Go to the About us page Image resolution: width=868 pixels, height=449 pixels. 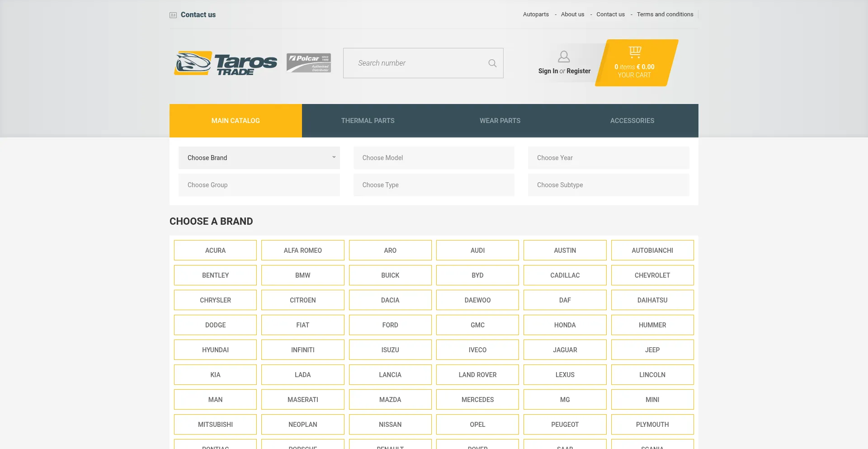[572, 14]
